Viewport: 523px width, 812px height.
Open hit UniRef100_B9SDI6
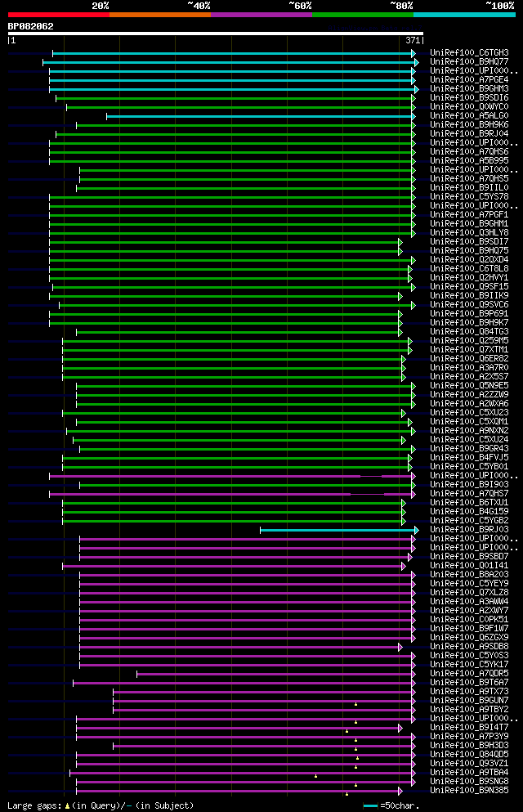pos(469,98)
